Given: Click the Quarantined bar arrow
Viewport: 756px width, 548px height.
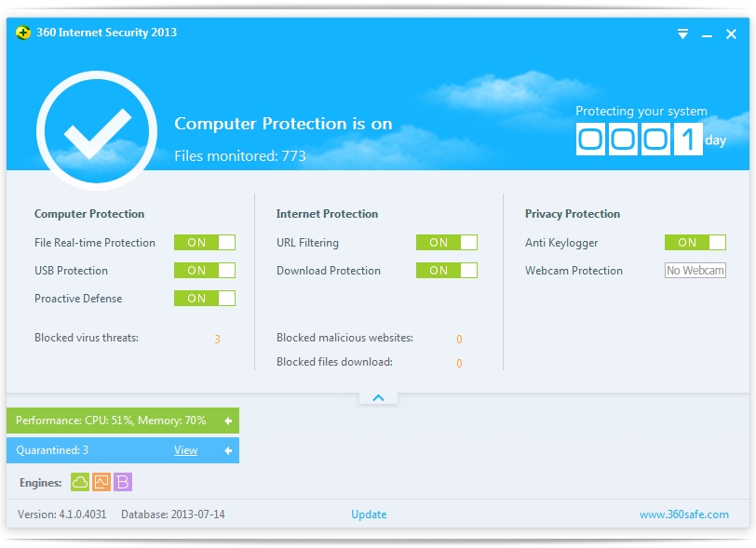Looking at the screenshot, I should tap(228, 450).
